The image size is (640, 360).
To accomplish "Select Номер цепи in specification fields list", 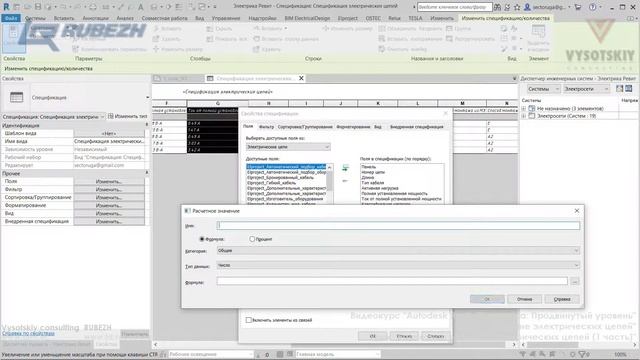I will click(x=373, y=172).
